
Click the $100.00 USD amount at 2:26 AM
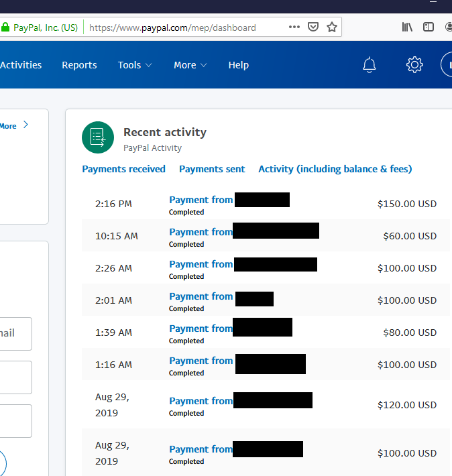coord(407,268)
